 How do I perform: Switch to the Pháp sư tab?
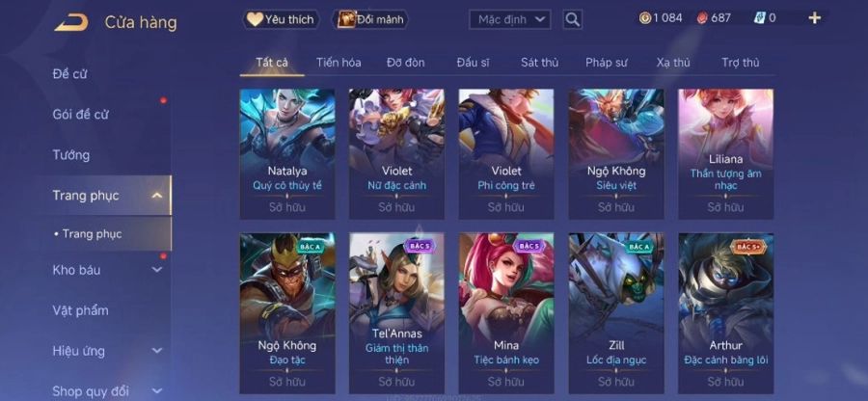pos(607,63)
